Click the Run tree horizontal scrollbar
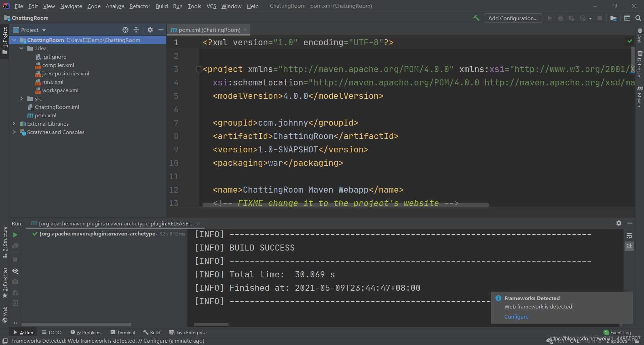This screenshot has width=644, height=345. point(76,325)
